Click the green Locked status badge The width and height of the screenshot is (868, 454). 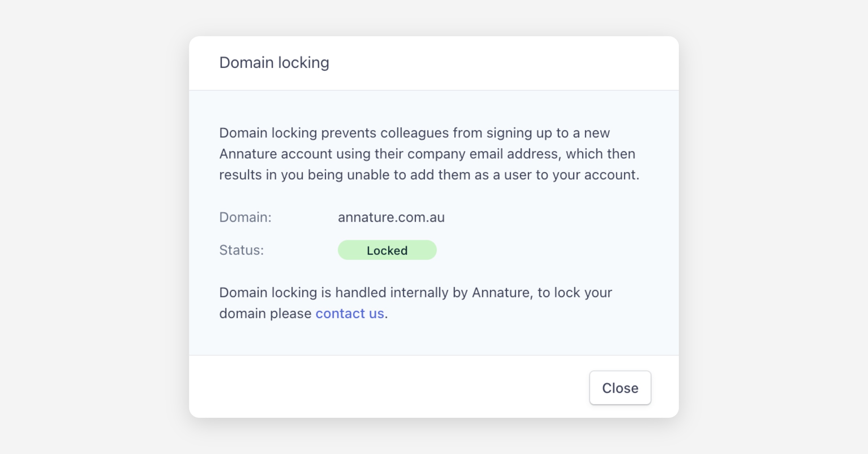(387, 250)
